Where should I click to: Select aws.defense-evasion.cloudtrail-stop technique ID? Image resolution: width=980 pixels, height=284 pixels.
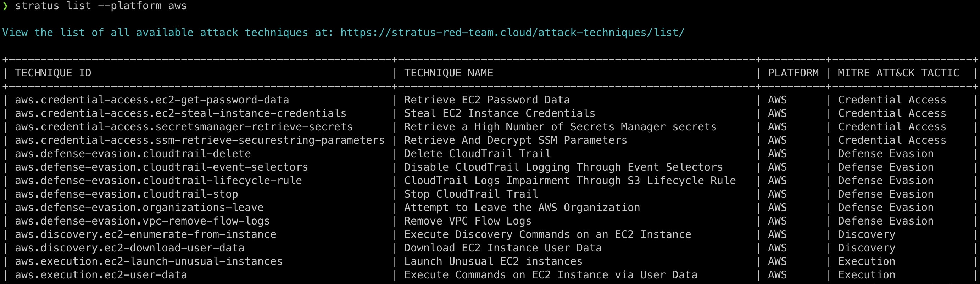click(126, 194)
